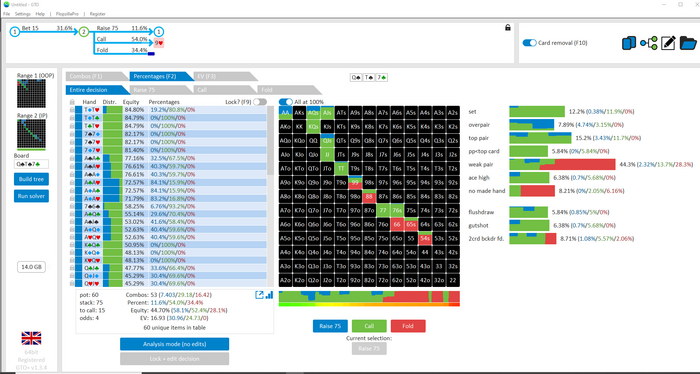Open the blue folder icon
700x374 pixels.
point(688,43)
